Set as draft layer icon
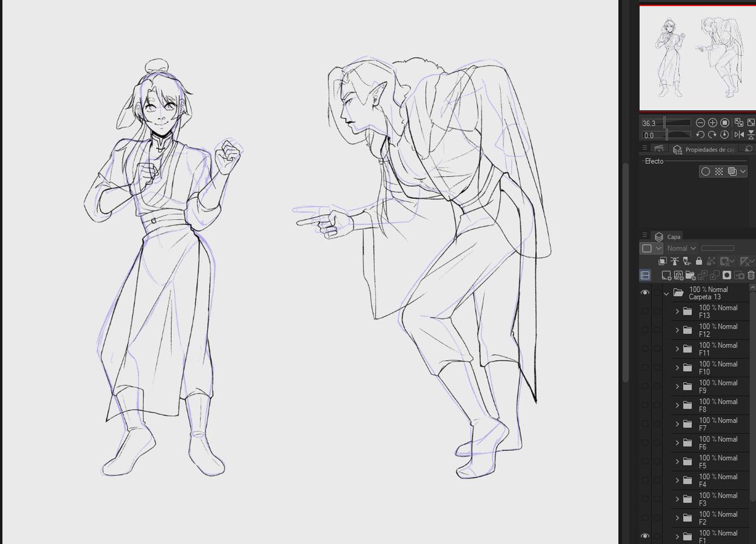The width and height of the screenshot is (756, 544). [687, 261]
